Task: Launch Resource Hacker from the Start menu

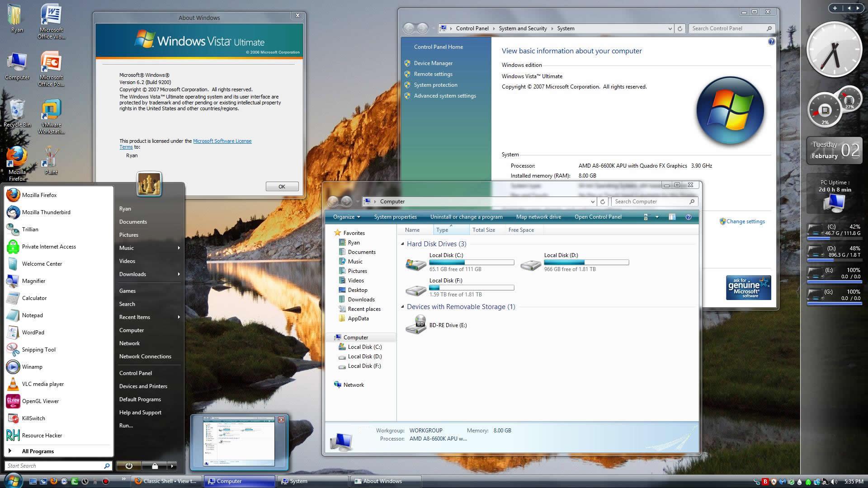Action: point(42,436)
